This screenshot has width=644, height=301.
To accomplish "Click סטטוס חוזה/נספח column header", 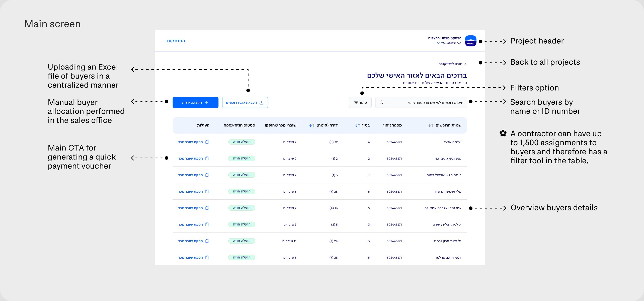I will (239, 125).
